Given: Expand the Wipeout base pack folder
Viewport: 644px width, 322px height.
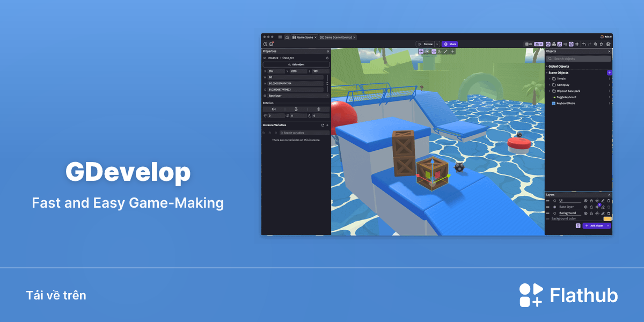Looking at the screenshot, I should coord(550,91).
